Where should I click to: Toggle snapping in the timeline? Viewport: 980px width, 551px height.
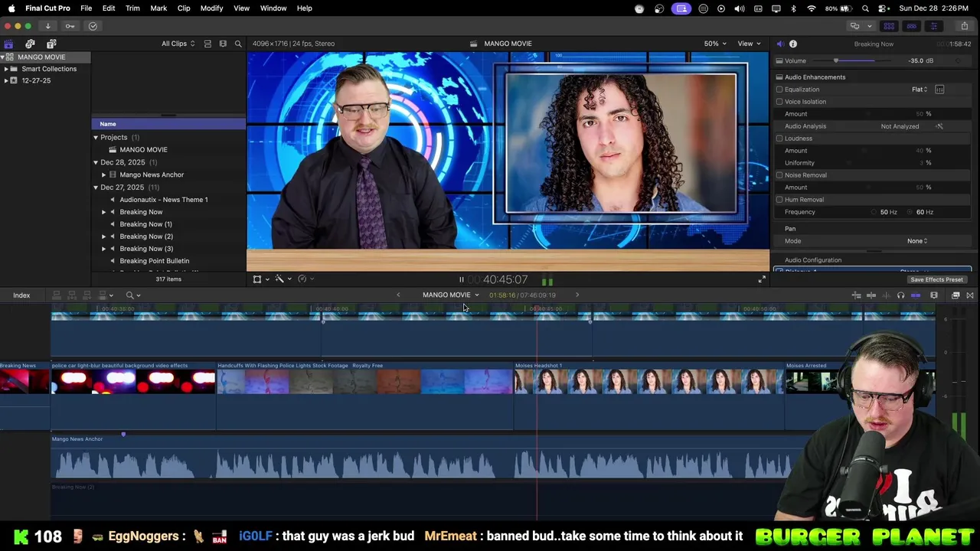click(915, 295)
